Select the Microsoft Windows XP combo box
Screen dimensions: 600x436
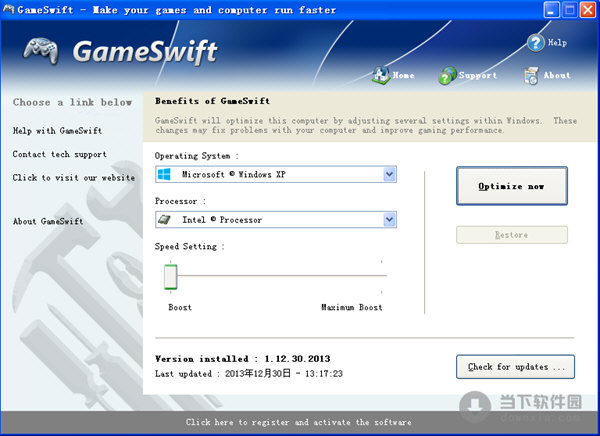(276, 175)
